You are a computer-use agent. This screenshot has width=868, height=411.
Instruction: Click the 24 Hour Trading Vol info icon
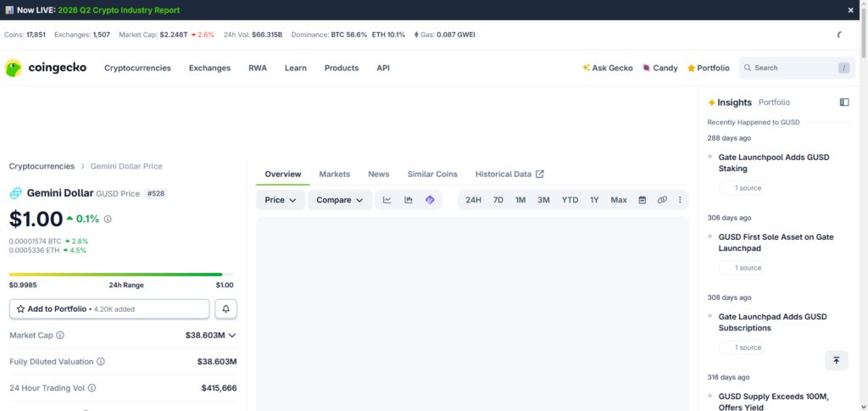pos(92,388)
